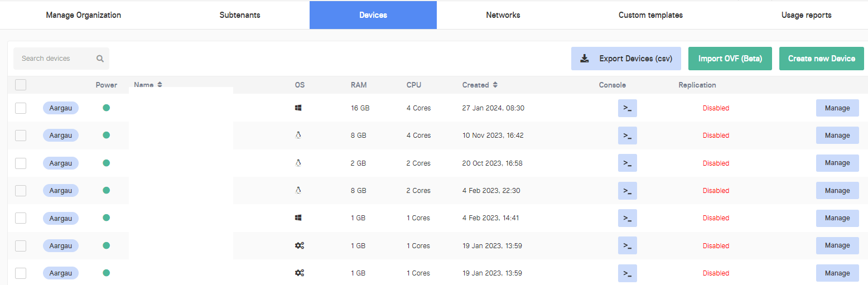Open console for device created 10 Nov 2023

pos(627,136)
